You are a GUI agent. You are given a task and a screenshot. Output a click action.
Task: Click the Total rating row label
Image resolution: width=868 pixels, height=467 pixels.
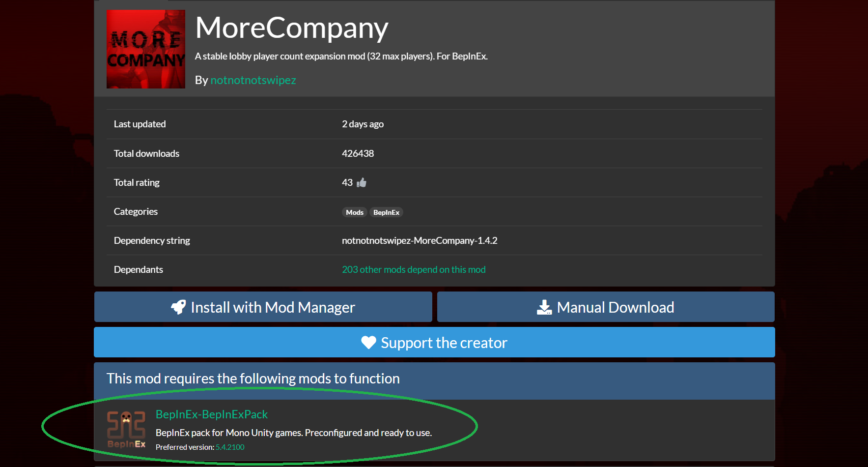coord(137,182)
